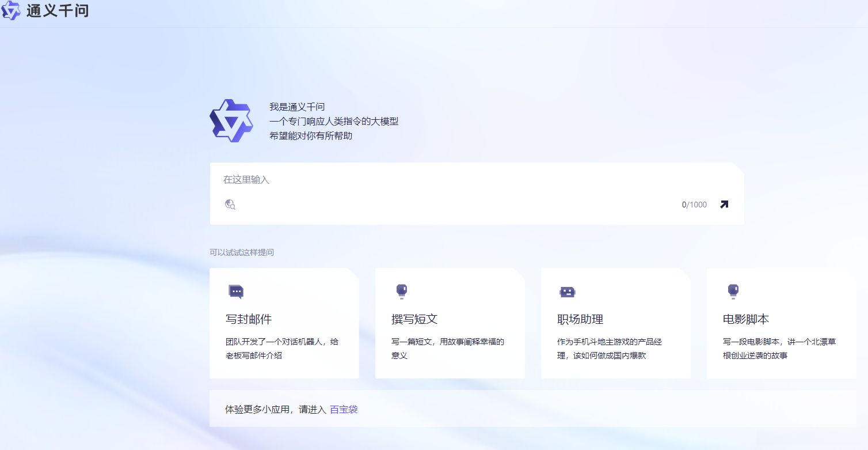This screenshot has width=868, height=450.
Task: Select the 电影脚本 suggestion card
Action: coord(781,323)
